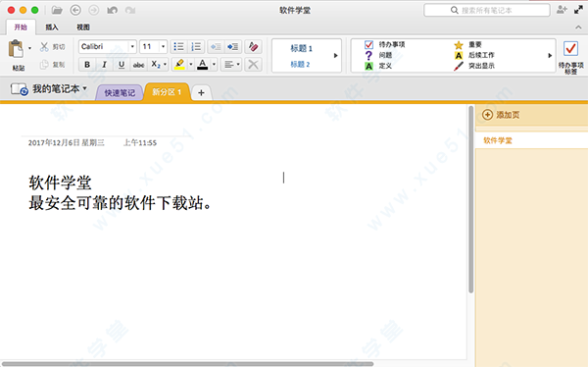Collapse the ribbon with the chevron

point(578,27)
